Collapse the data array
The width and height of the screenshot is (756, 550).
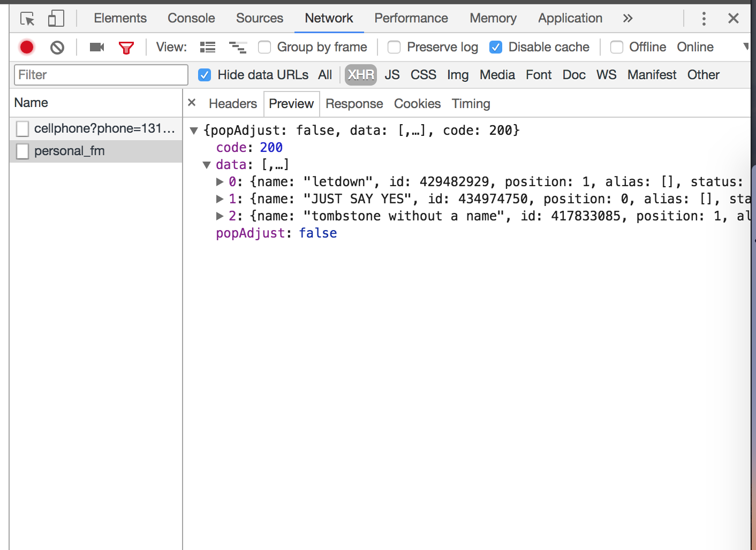[207, 165]
